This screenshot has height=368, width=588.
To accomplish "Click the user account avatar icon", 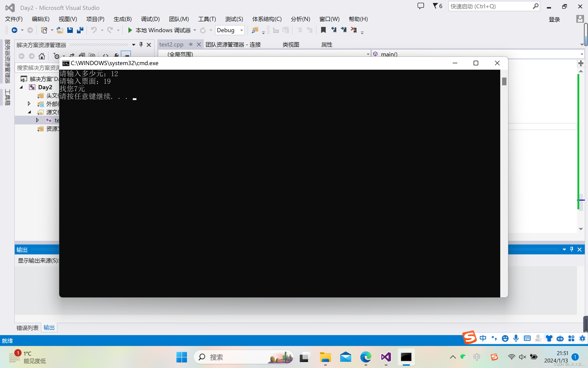I will (x=580, y=19).
